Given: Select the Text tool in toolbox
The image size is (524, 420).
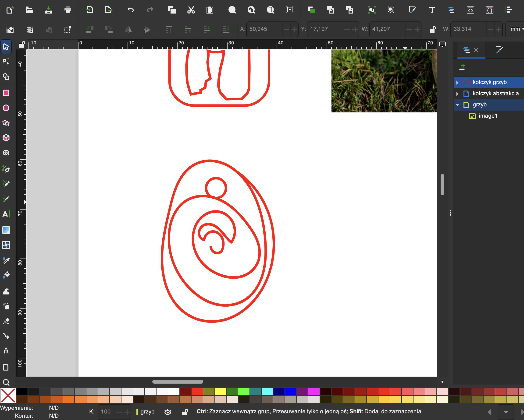Looking at the screenshot, I should click(x=6, y=214).
